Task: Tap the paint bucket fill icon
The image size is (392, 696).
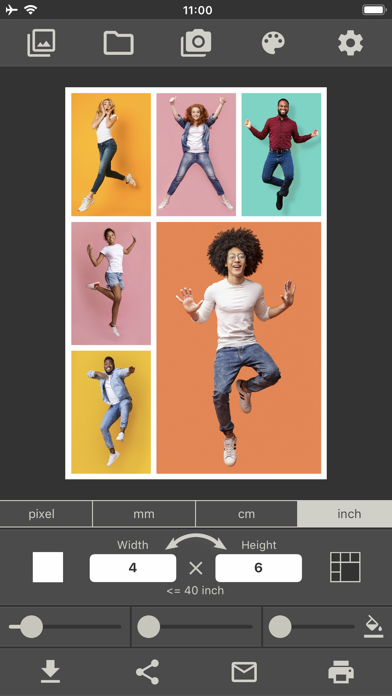Action: [x=373, y=626]
